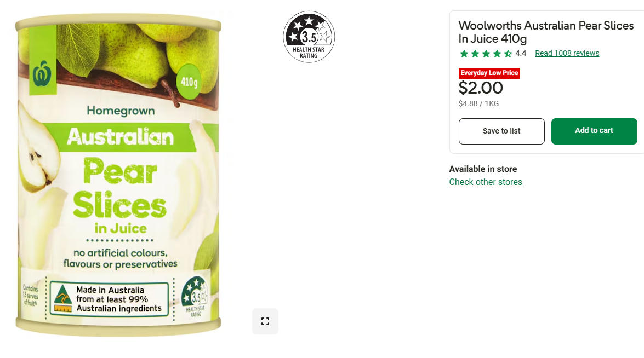644x358 pixels.
Task: Click the fullscreen expand image icon
Action: tap(265, 321)
